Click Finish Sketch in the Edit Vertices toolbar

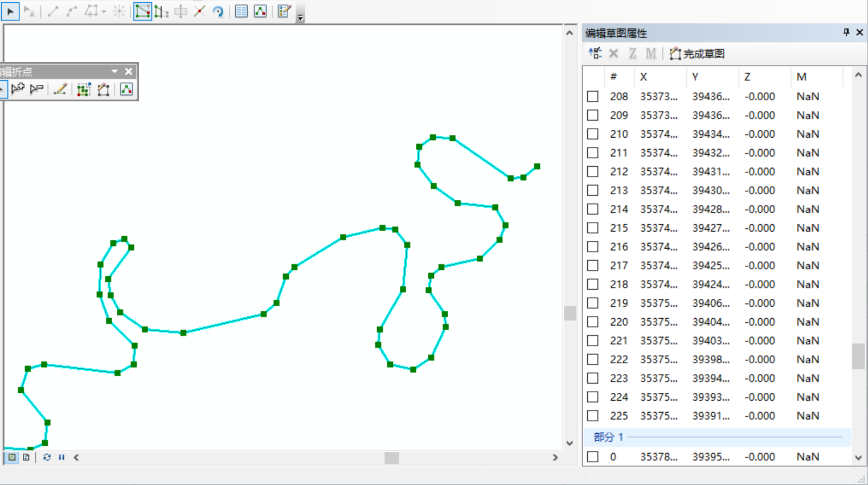(103, 89)
